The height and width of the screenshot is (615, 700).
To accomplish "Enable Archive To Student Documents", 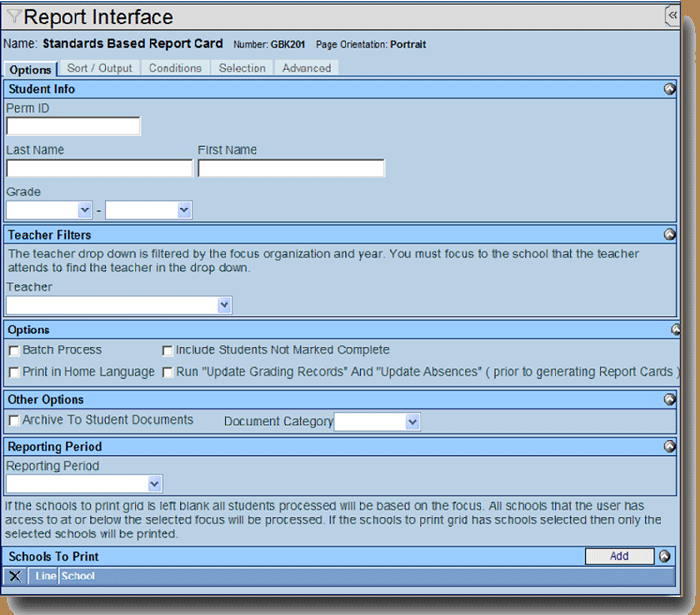I will 14,421.
